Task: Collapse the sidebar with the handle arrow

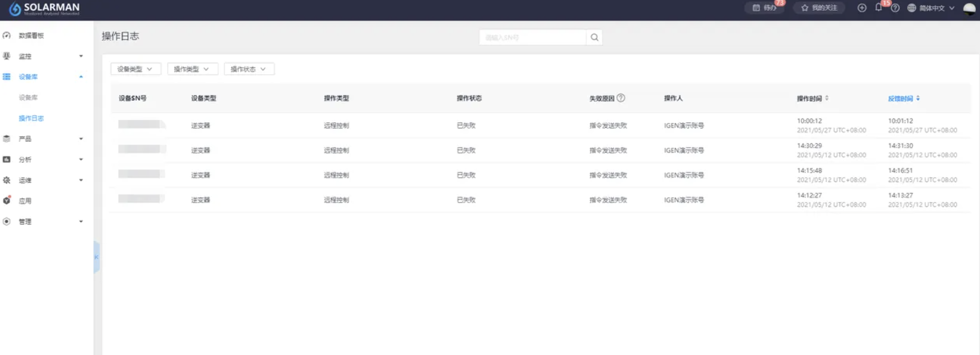Action: point(96,257)
